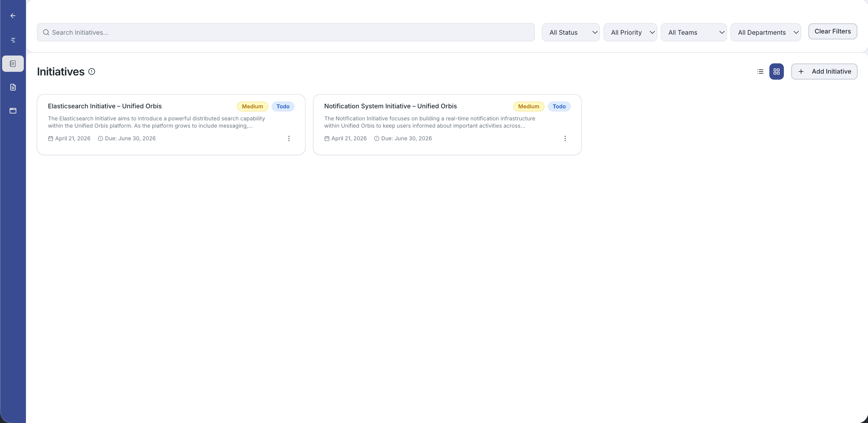Click the search magnifier icon
868x423 pixels.
point(46,32)
